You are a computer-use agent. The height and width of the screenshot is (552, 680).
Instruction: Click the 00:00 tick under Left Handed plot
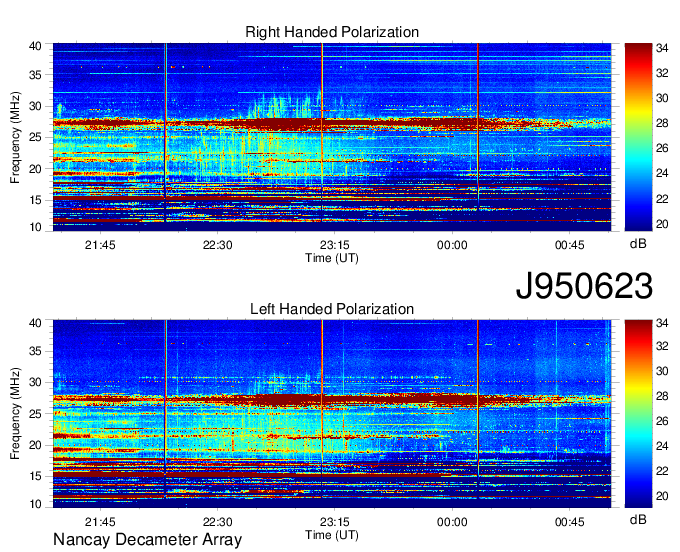point(452,522)
